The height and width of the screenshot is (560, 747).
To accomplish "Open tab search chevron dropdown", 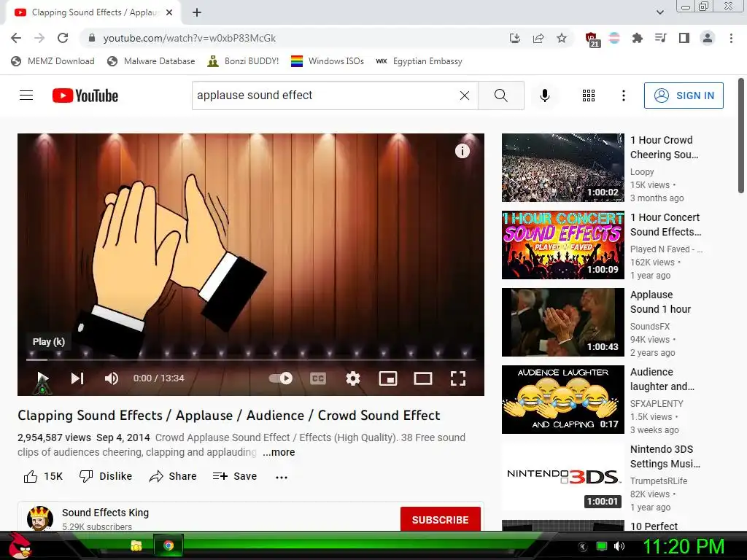I will (x=659, y=12).
